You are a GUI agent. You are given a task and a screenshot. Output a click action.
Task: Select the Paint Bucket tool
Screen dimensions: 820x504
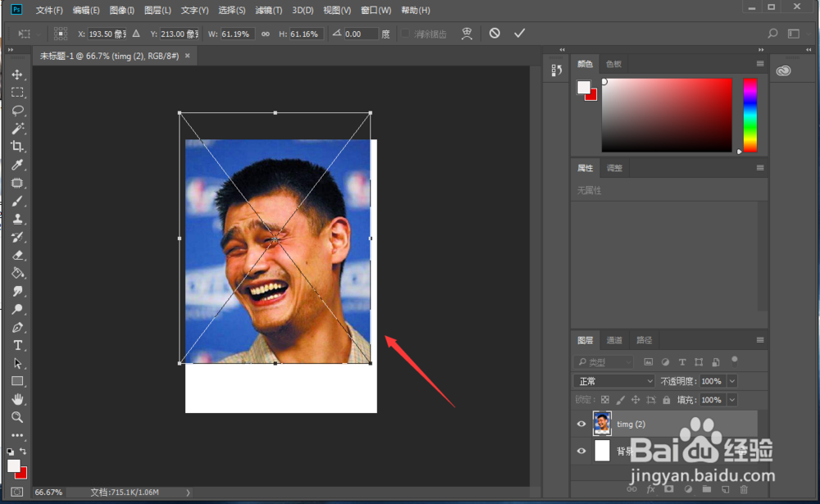pyautogui.click(x=17, y=273)
